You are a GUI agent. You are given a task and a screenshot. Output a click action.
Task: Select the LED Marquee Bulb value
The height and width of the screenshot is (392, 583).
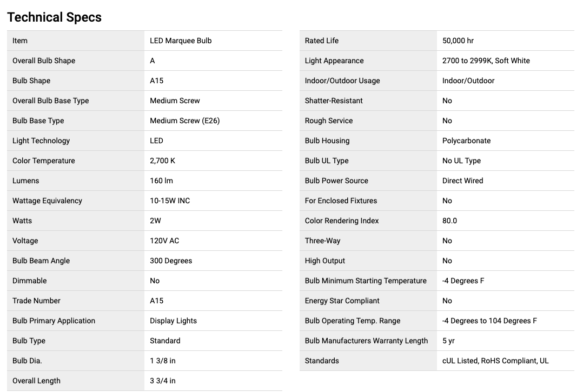[181, 41]
